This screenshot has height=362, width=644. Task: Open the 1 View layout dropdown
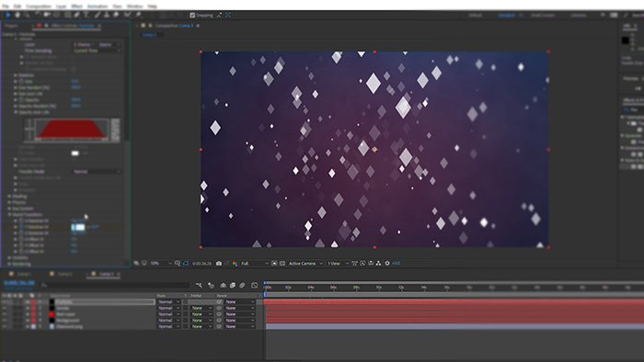pos(338,263)
